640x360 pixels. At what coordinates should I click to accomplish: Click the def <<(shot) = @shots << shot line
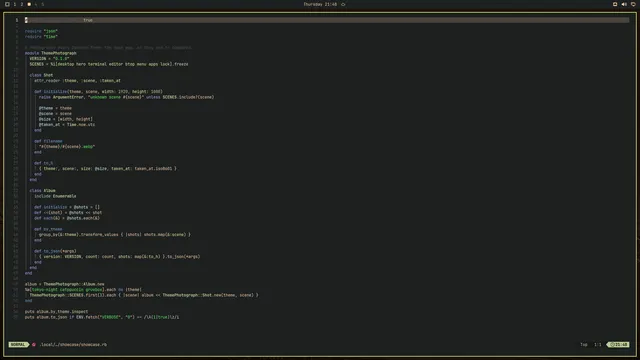tap(68, 213)
